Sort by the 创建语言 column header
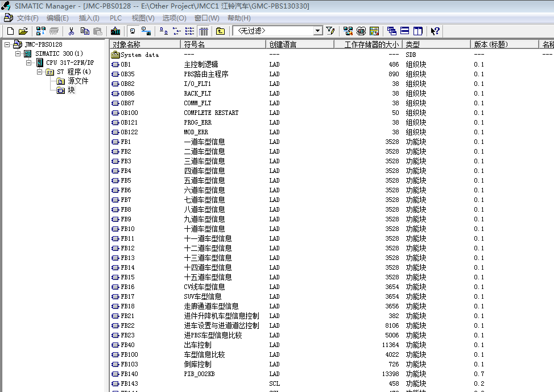This screenshot has width=554, height=392. [x=300, y=44]
